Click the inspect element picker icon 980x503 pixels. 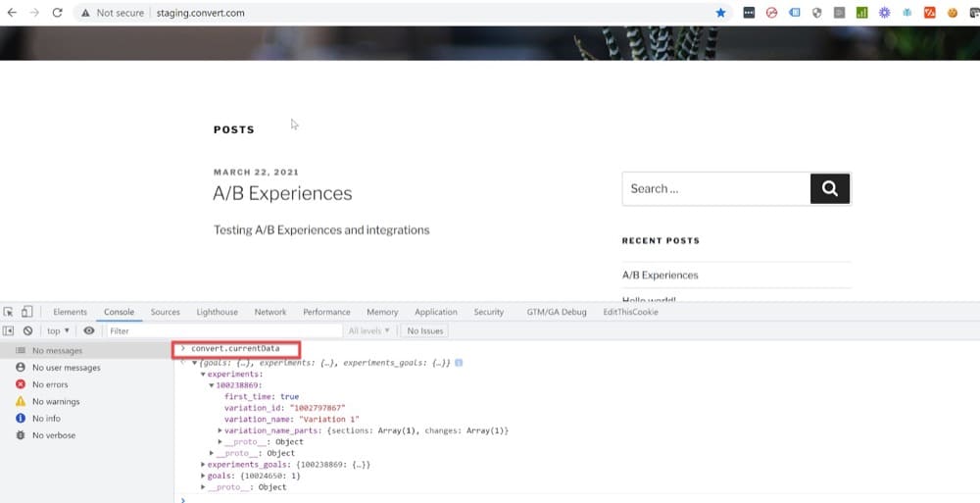click(9, 312)
